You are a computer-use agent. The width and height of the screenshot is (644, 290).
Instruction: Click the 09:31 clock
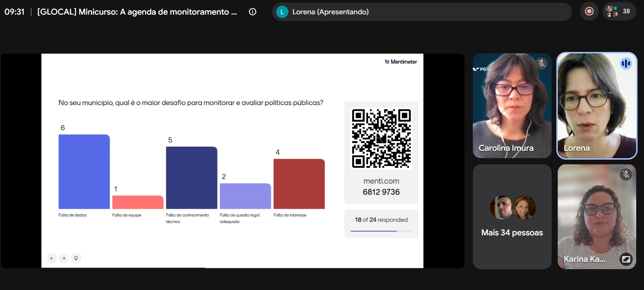tap(15, 12)
